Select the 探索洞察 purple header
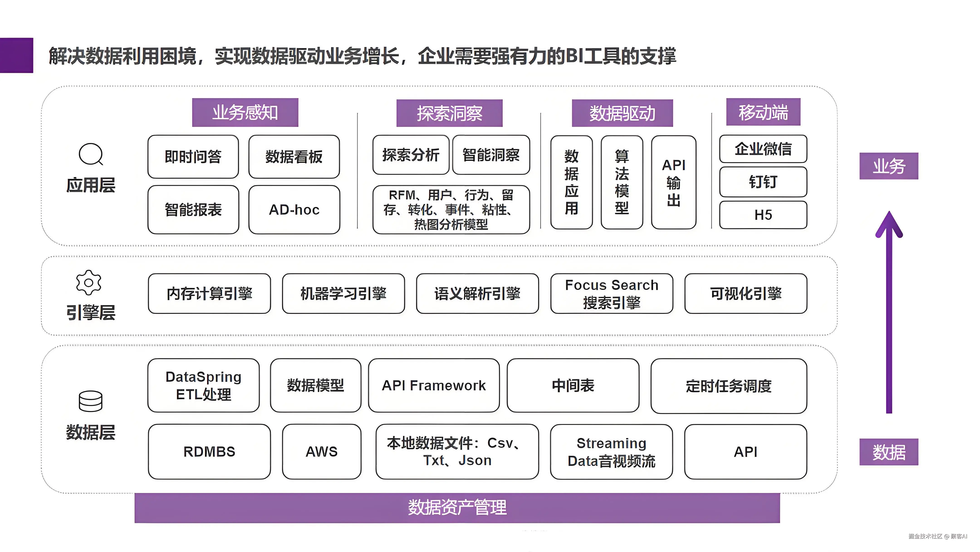 tap(449, 113)
